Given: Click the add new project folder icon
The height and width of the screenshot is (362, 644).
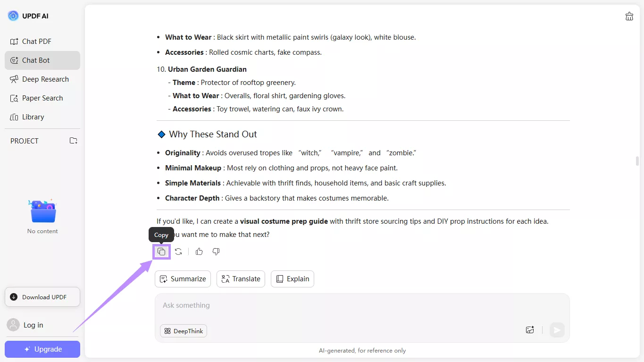Looking at the screenshot, I should click(x=73, y=141).
